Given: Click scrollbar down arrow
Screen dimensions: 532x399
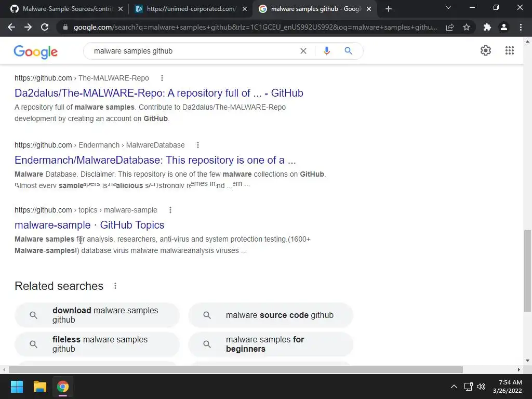Looking at the screenshot, I should pos(527,361).
